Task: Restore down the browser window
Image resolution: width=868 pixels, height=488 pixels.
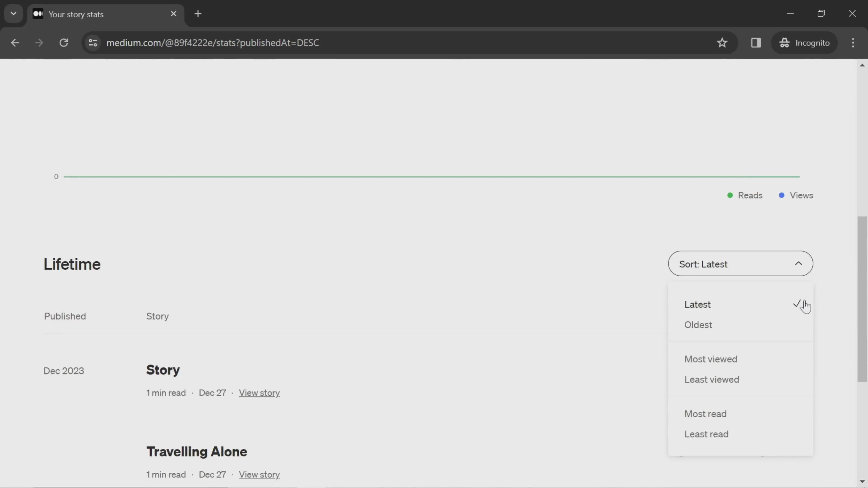Action: (821, 14)
